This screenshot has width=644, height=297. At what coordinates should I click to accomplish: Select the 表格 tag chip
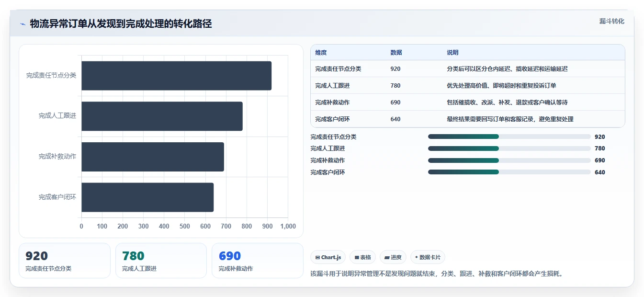362,257
